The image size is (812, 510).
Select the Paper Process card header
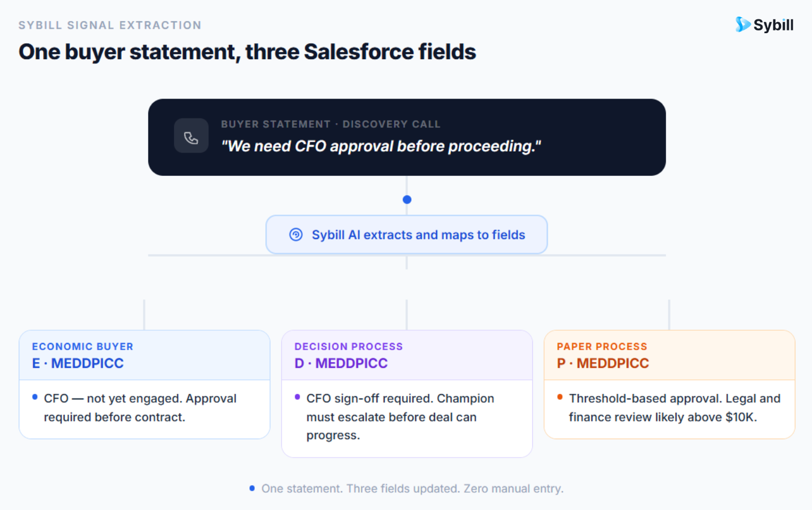669,355
